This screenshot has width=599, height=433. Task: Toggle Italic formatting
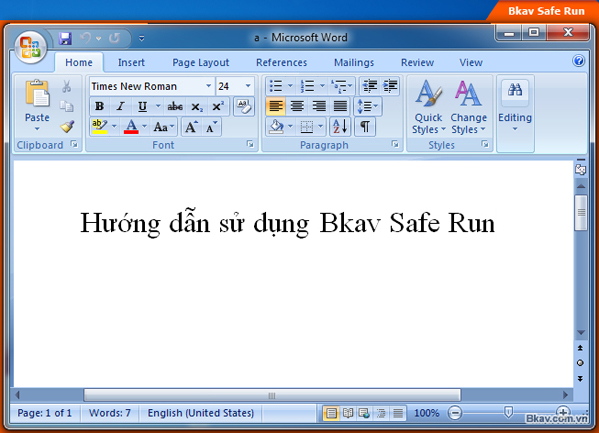coord(121,106)
